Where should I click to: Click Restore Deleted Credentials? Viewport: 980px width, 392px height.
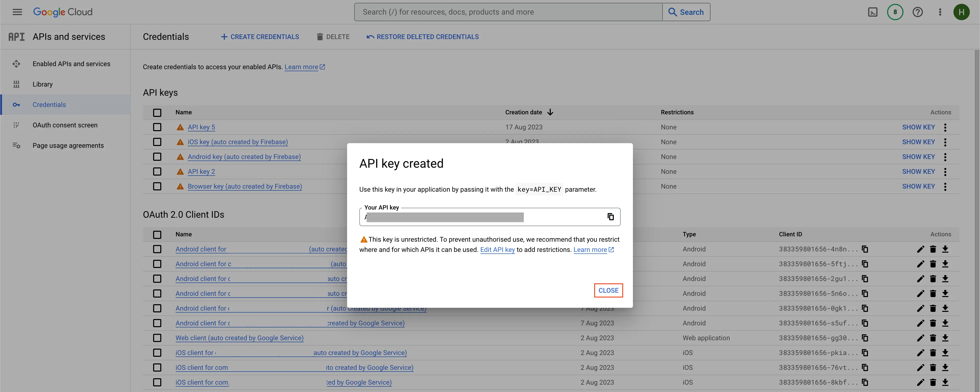(423, 37)
